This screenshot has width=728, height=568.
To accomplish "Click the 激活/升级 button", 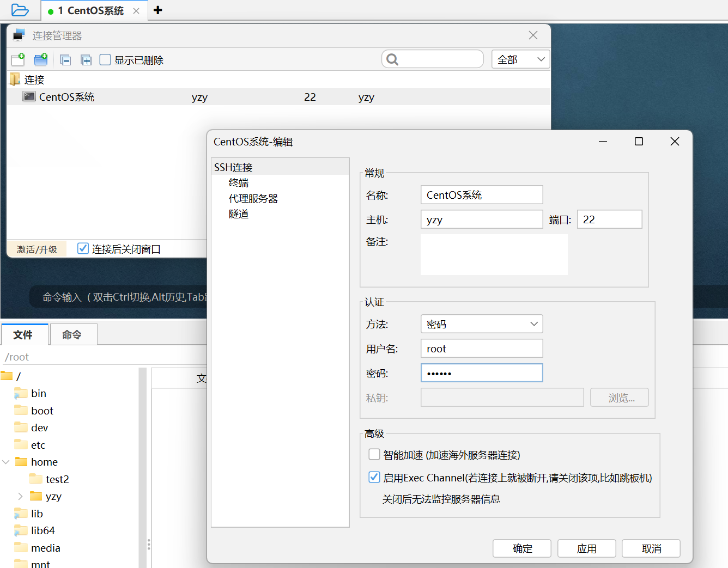I will (x=37, y=249).
